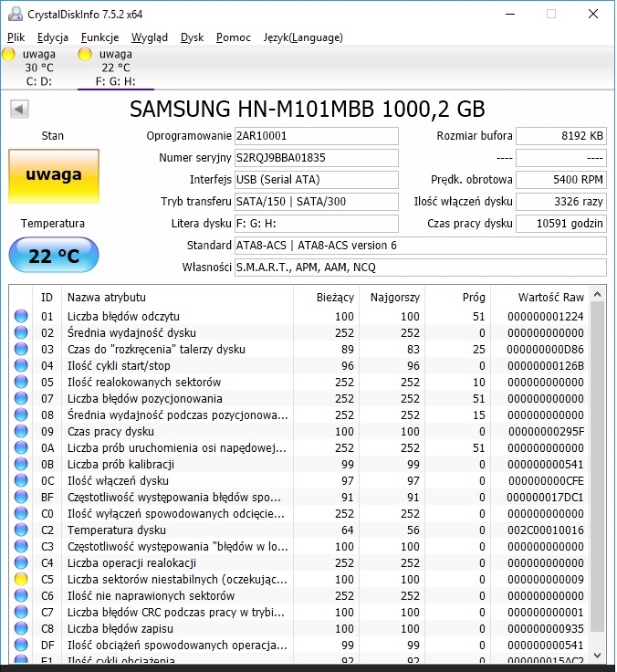Select the yellow status circle for F: G: H: disk
The image size is (617, 672).
point(85,55)
